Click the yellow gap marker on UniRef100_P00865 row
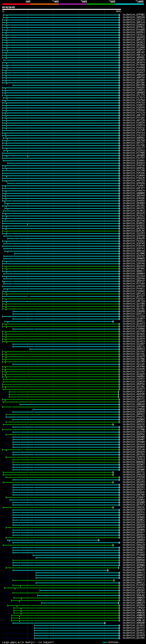The width and height of the screenshot is (146, 644). click(7, 28)
